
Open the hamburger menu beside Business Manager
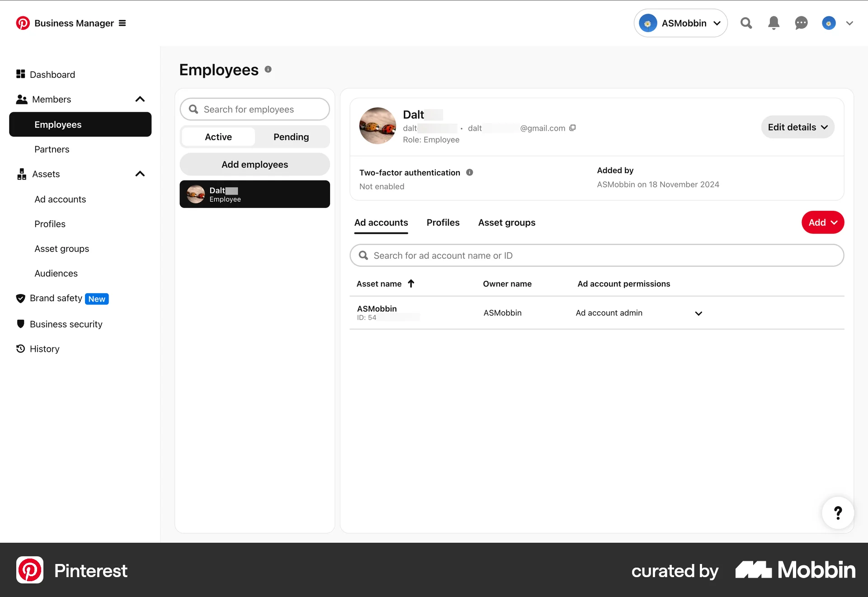(123, 23)
